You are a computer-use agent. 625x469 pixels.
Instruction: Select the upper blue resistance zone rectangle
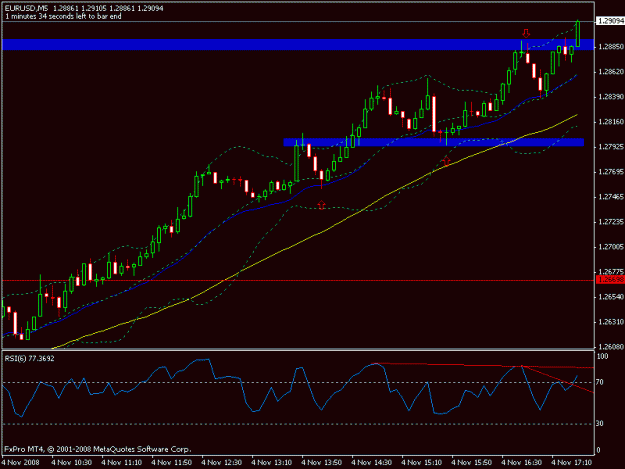pos(298,45)
